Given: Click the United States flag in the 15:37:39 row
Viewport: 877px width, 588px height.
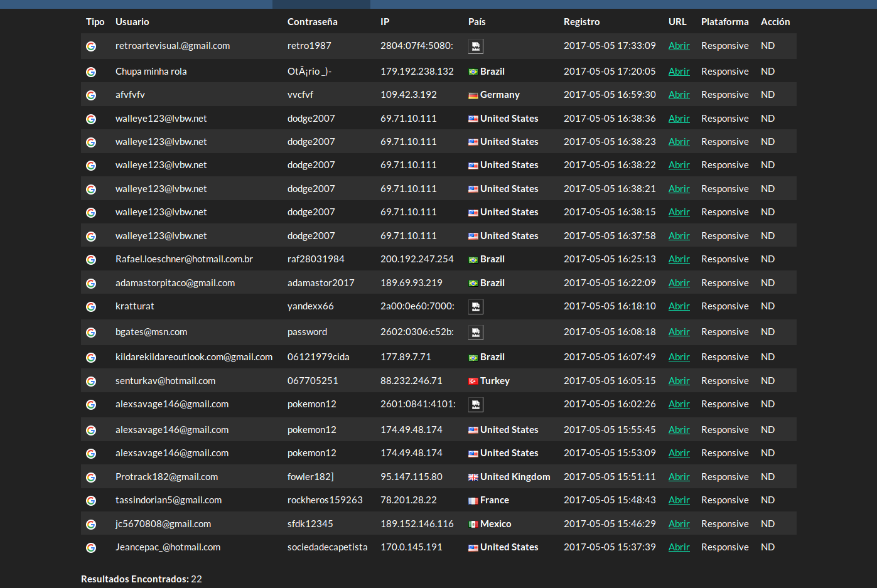Looking at the screenshot, I should click(x=473, y=548).
